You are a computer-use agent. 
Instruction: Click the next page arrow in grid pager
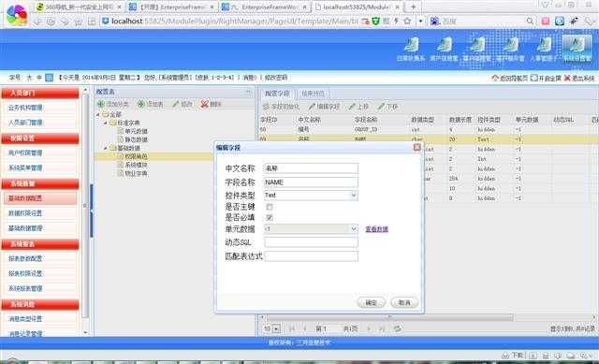coord(369,328)
